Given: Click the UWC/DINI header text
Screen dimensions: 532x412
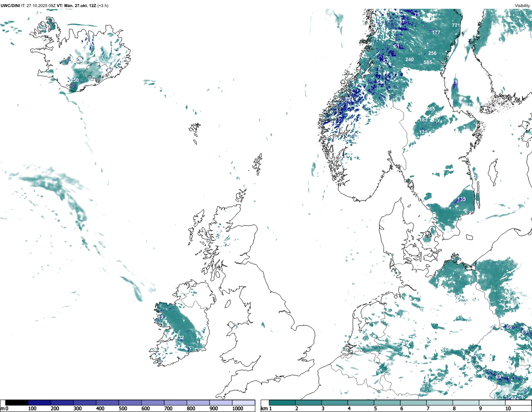Looking at the screenshot, I should click(x=10, y=5).
